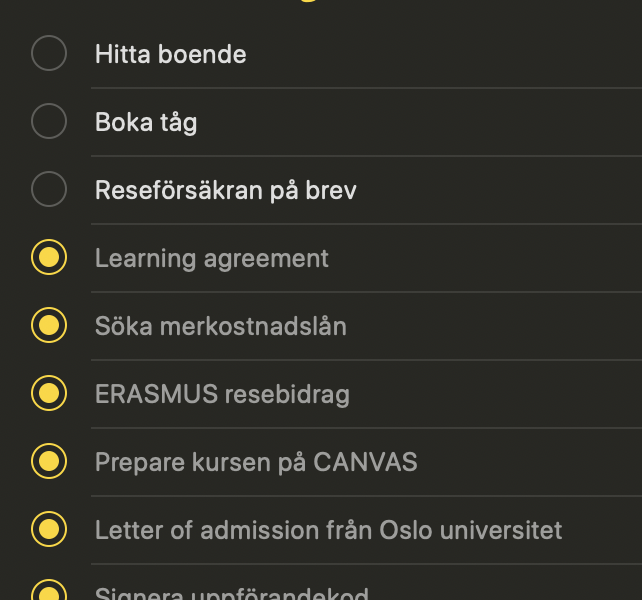The width and height of the screenshot is (642, 600).
Task: Uncomplete Söka merkostnadslån reminder
Action: tap(49, 325)
